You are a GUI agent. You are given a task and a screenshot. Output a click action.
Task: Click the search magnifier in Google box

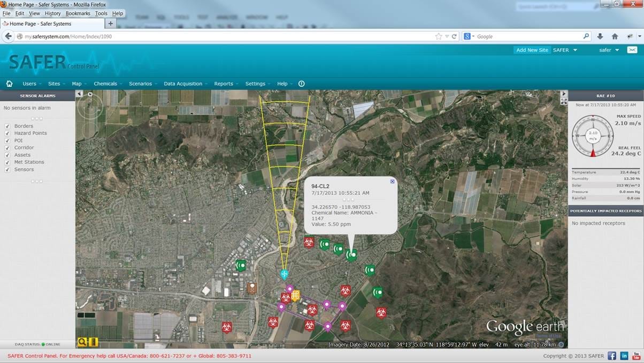586,36
